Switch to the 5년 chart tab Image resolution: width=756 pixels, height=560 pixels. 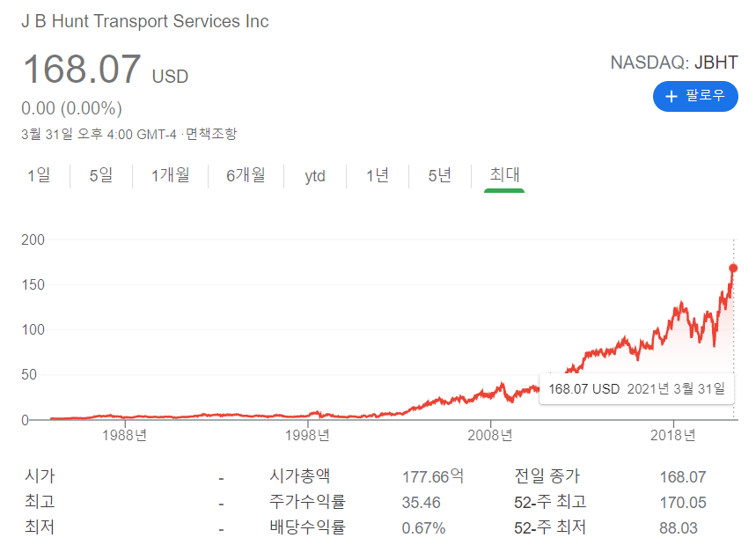[x=438, y=175]
